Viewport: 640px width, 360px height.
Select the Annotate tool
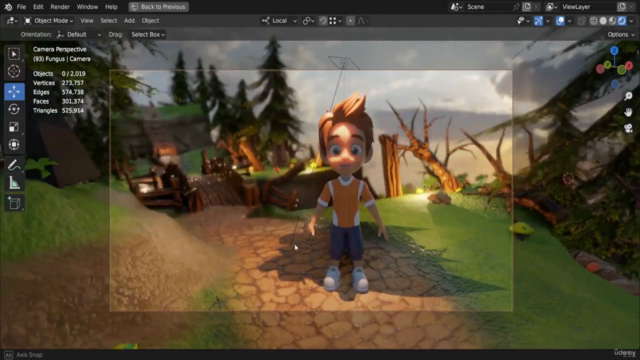pyautogui.click(x=14, y=165)
